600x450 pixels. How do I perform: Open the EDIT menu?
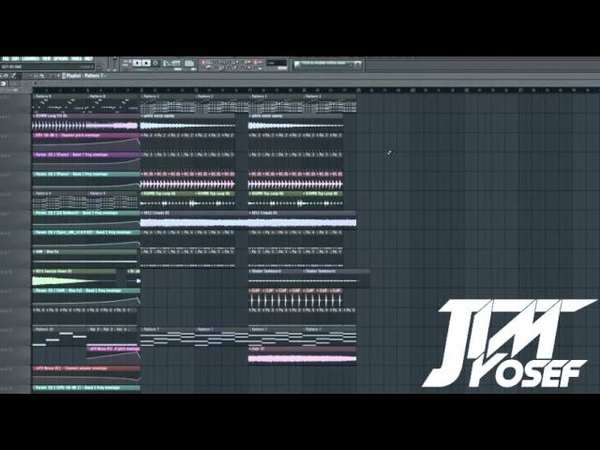pyautogui.click(x=15, y=59)
